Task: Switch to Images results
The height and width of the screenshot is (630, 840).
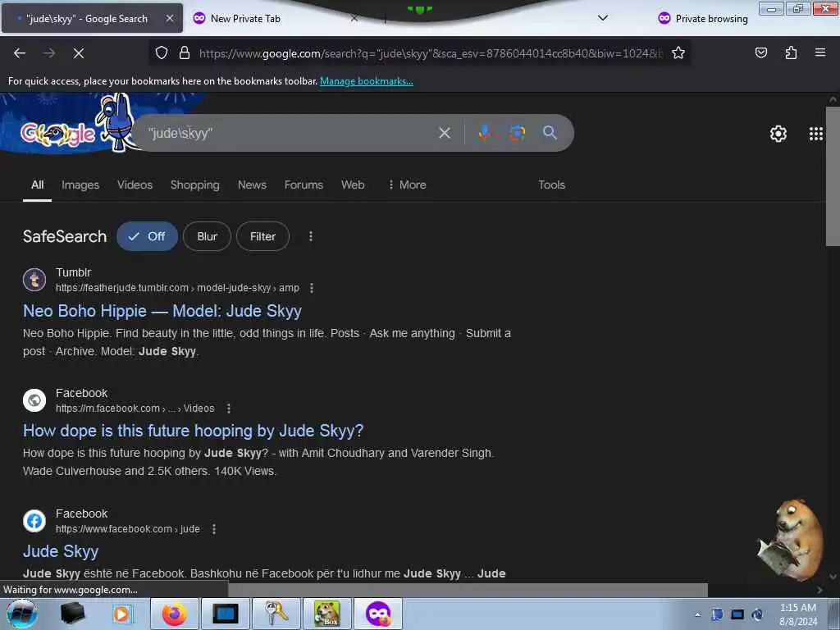Action: point(80,185)
